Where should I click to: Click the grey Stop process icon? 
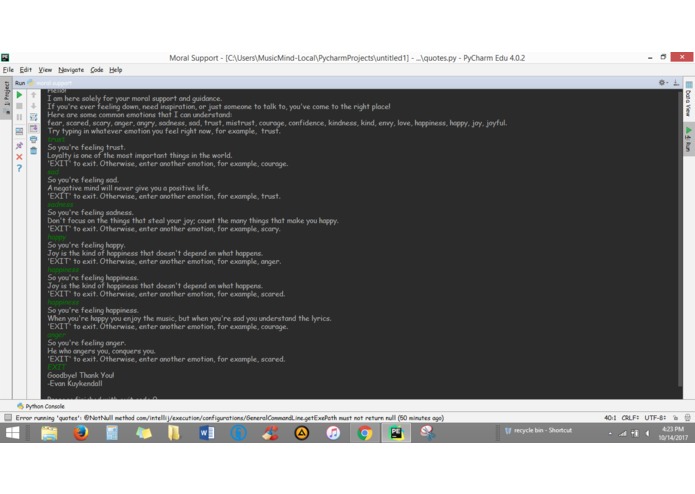19,106
